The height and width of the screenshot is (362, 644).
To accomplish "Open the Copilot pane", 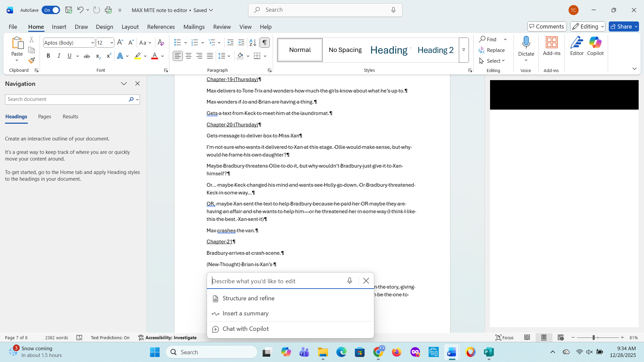I will 595,47.
